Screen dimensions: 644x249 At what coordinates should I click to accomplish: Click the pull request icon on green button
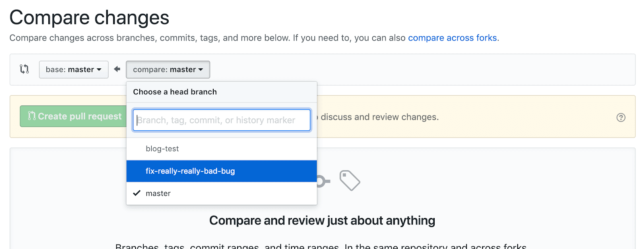point(32,116)
